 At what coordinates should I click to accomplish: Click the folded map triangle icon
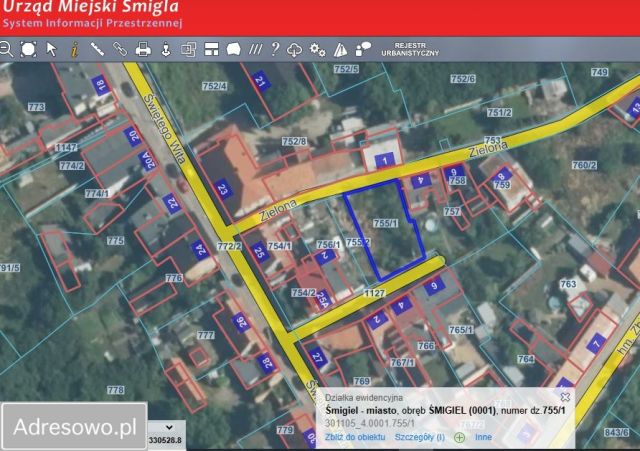click(340, 50)
